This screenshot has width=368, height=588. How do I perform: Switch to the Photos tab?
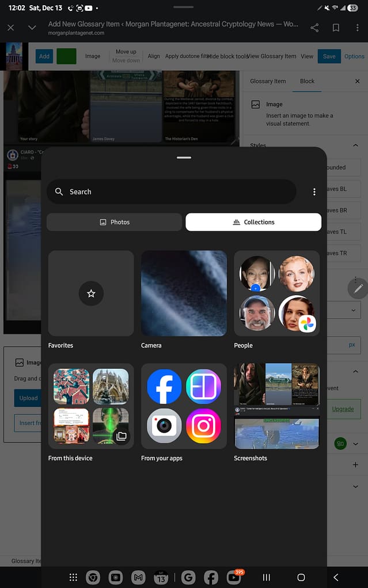click(x=114, y=222)
